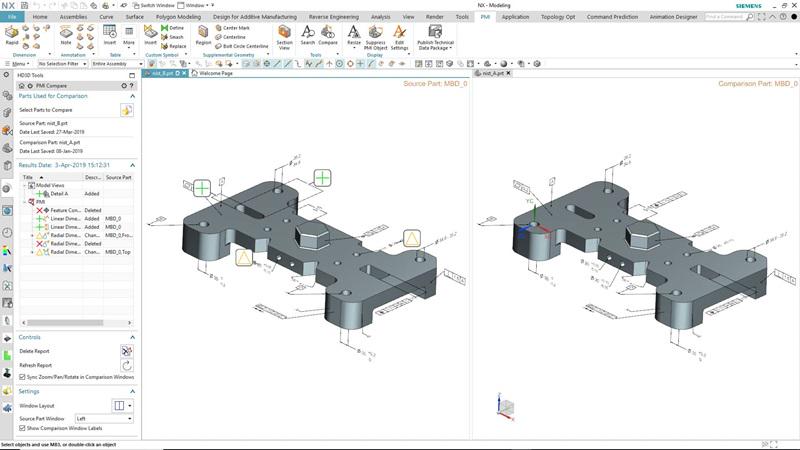
Task: Uncheck Show Comparison Window Labels
Action: pyautogui.click(x=23, y=428)
